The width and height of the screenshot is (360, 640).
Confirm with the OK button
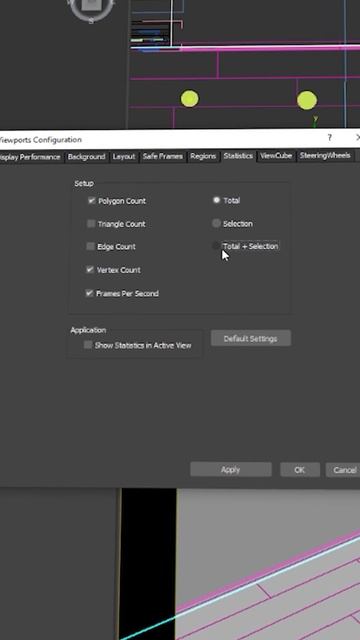[x=300, y=470]
